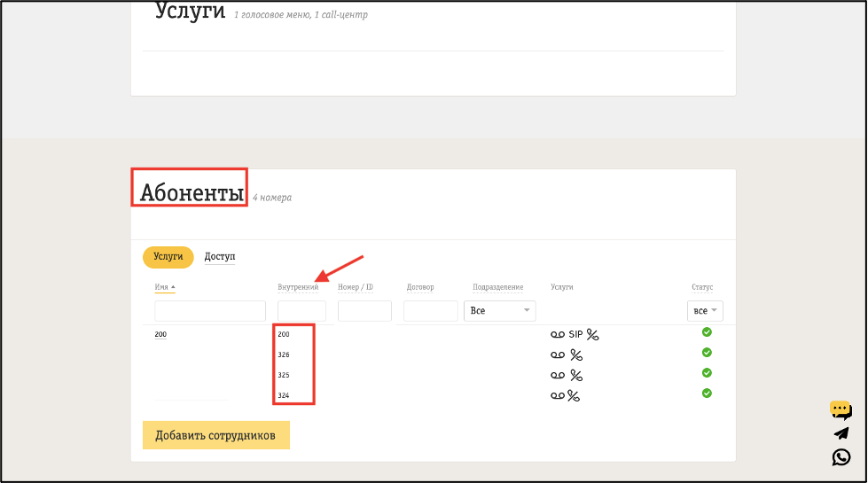Open the yellow chat support icon
The height and width of the screenshot is (483, 868).
click(x=841, y=410)
